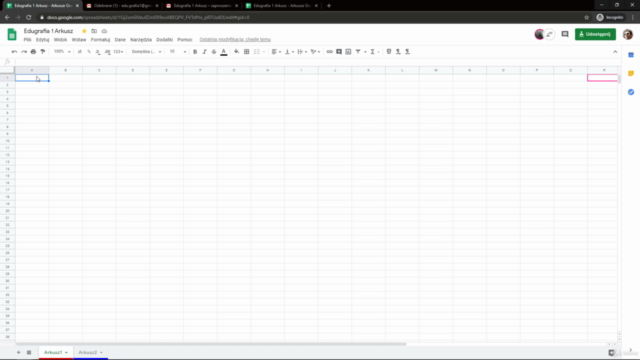
Task: Open the Edytuj menu
Action: click(42, 40)
